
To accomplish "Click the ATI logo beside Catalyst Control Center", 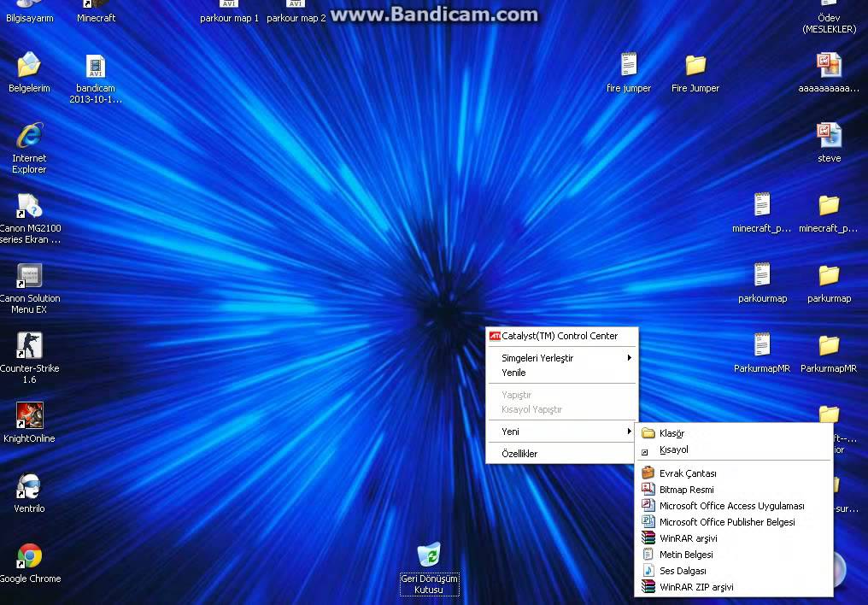I will click(495, 336).
